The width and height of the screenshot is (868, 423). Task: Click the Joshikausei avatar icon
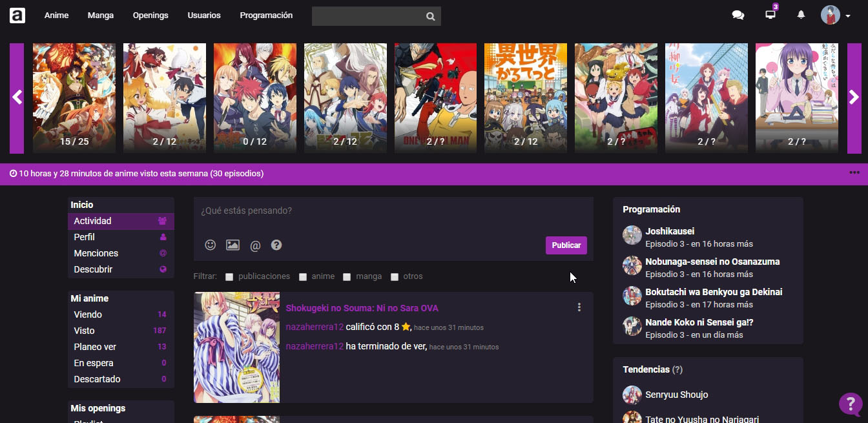pyautogui.click(x=632, y=235)
